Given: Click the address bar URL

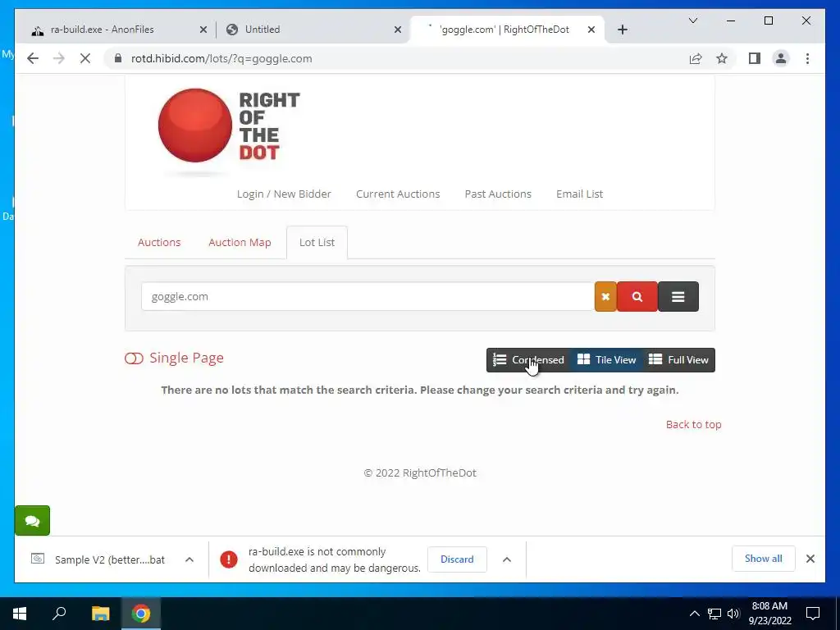Looking at the screenshot, I should (x=221, y=58).
